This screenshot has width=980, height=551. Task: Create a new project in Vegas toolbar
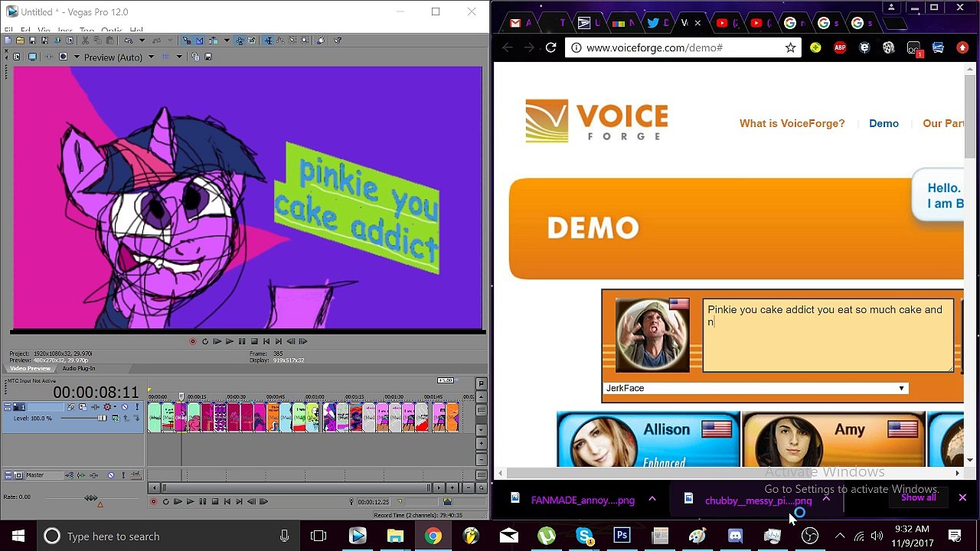pyautogui.click(x=8, y=41)
